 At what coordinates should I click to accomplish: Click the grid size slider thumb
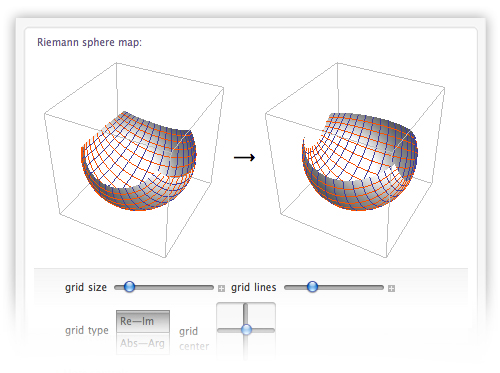(129, 287)
